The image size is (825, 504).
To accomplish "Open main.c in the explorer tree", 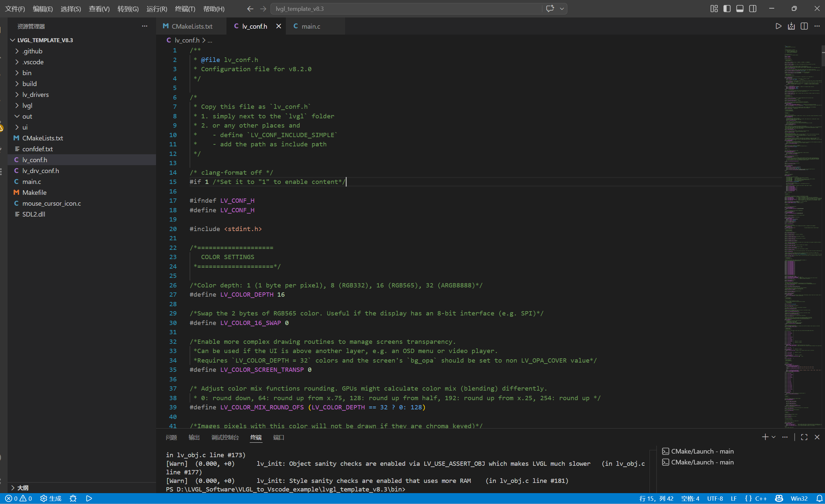I will point(82,182).
